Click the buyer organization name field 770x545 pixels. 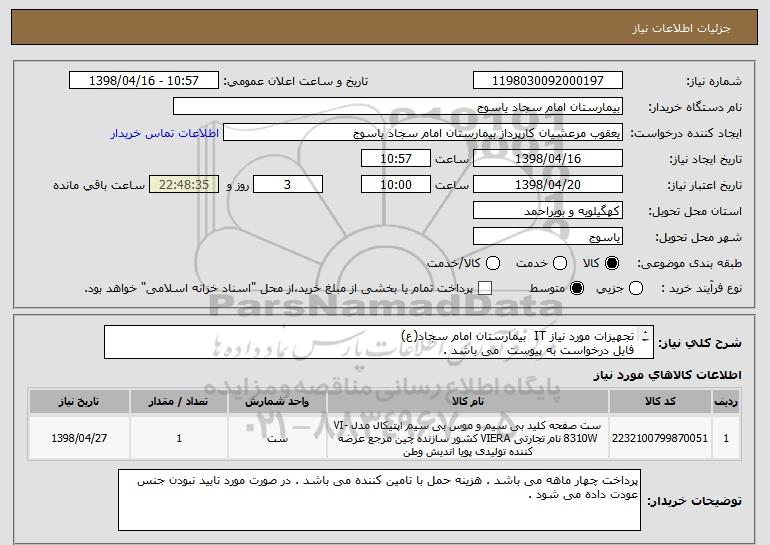pyautogui.click(x=398, y=107)
